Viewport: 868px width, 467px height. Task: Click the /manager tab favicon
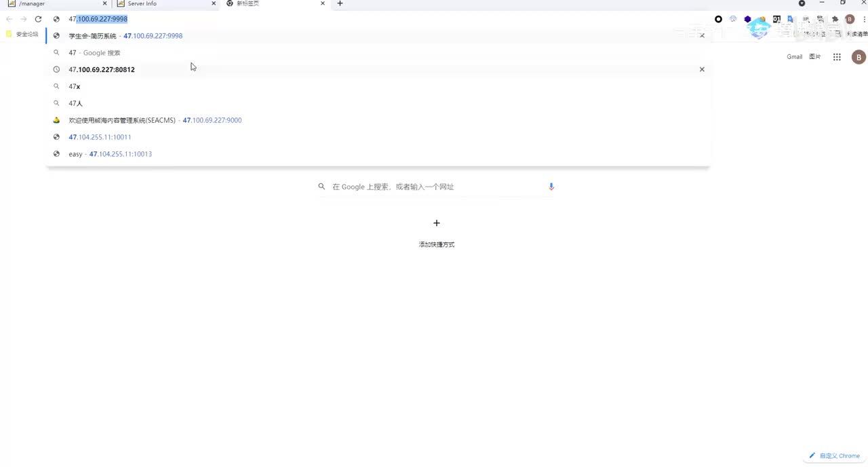coord(12,3)
